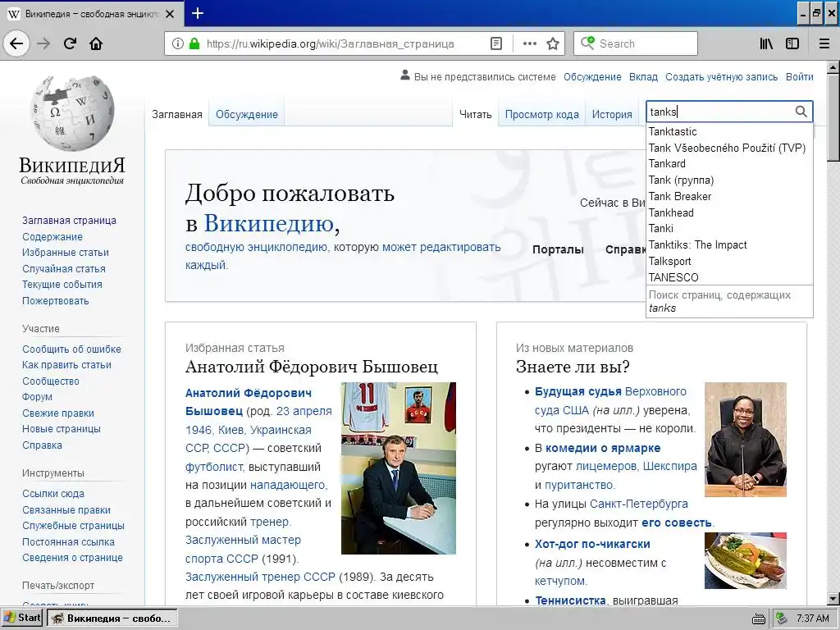Open Вклад link in user bar
Image resolution: width=840 pixels, height=630 pixels.
tap(643, 76)
